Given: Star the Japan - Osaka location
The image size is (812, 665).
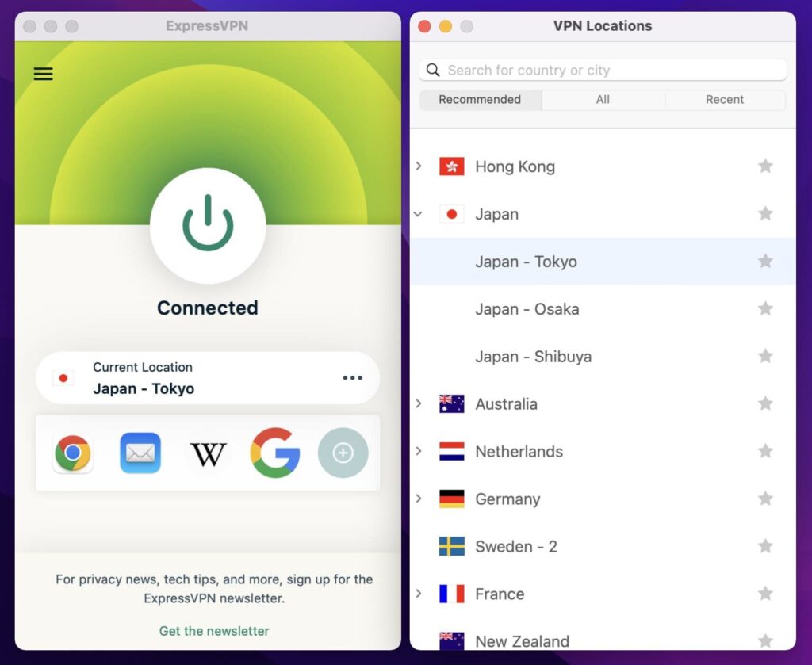Looking at the screenshot, I should (765, 308).
